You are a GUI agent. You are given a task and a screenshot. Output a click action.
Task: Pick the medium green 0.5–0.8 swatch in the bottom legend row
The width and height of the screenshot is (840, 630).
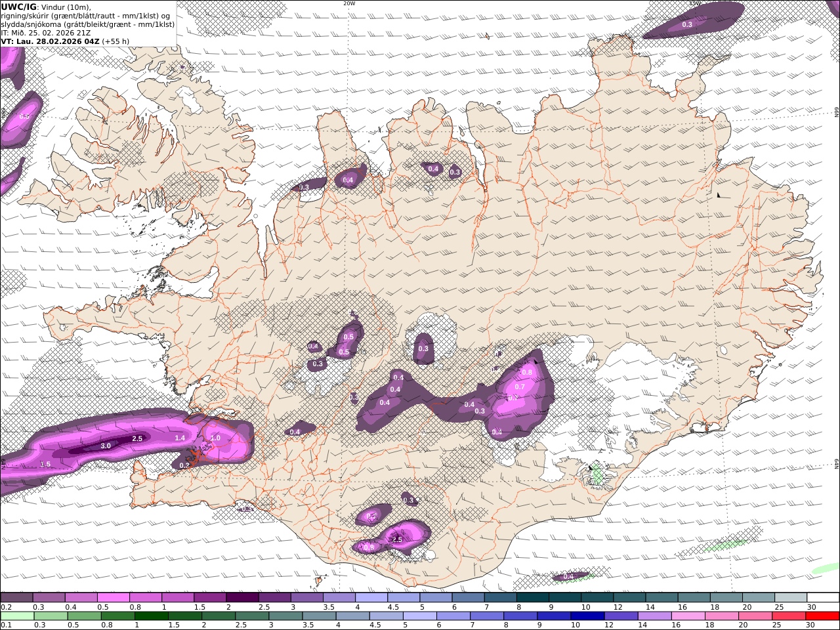pyautogui.click(x=84, y=616)
